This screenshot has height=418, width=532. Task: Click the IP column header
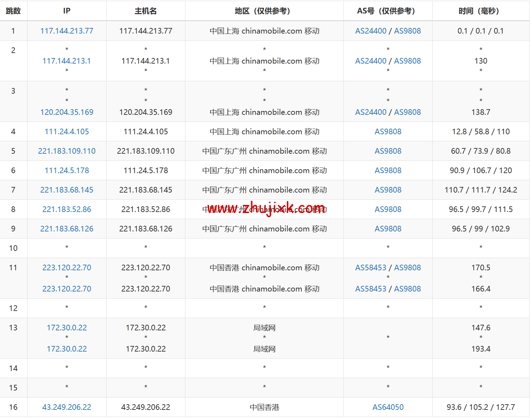pos(66,11)
